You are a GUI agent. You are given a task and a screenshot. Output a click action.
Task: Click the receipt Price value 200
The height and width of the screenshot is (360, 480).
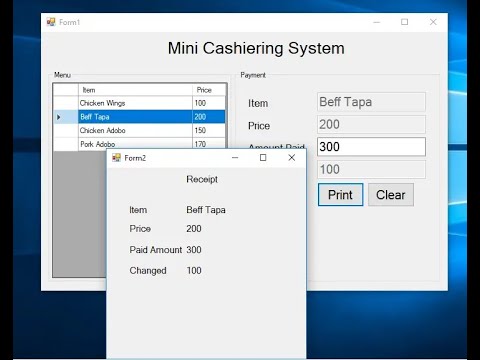pos(194,229)
